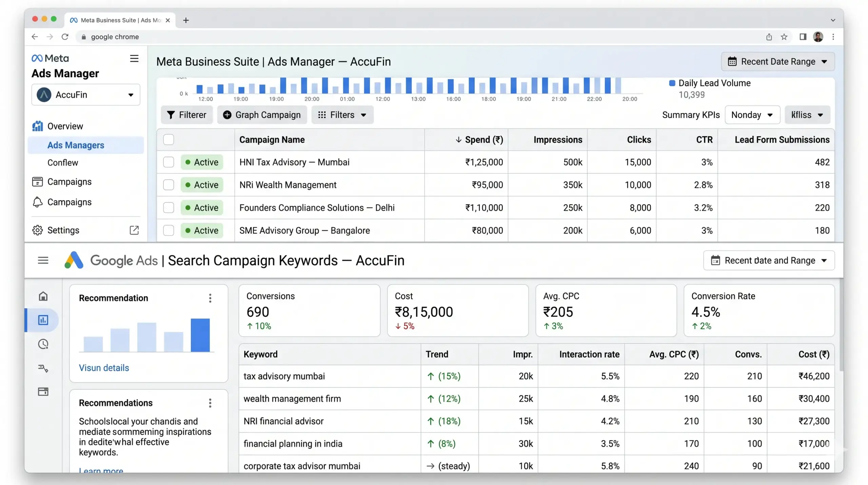The width and height of the screenshot is (868, 485).
Task: Open Google Ads home icon
Action: tap(43, 296)
